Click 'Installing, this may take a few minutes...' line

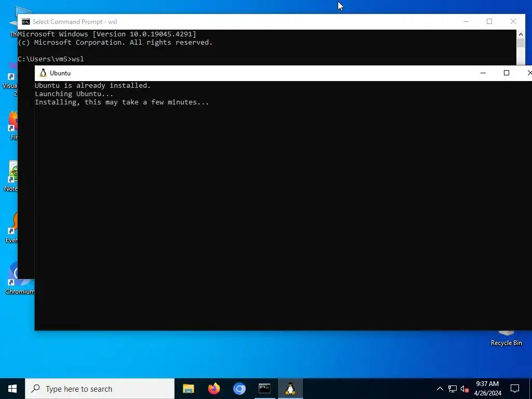coord(122,102)
